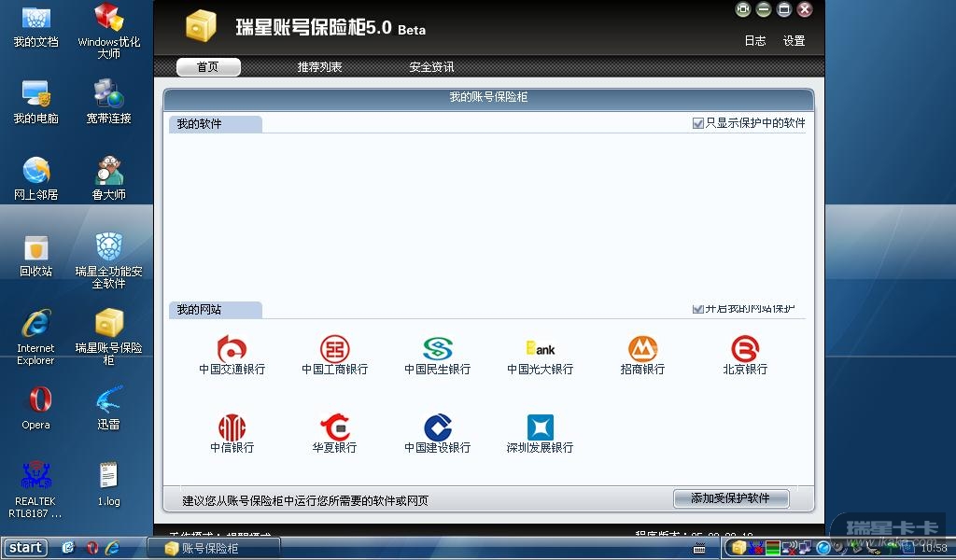Select 鲁大师 desktop icon
The width and height of the screenshot is (956, 560).
pos(109,178)
